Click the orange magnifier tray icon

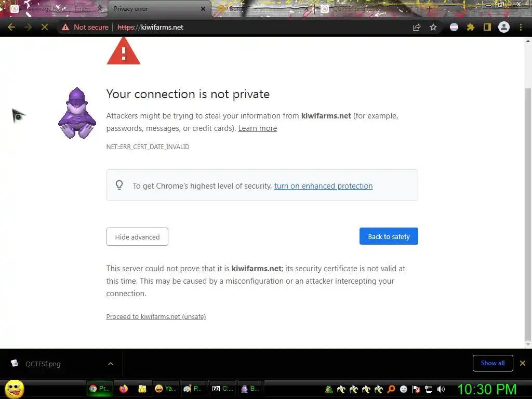[x=391, y=389]
